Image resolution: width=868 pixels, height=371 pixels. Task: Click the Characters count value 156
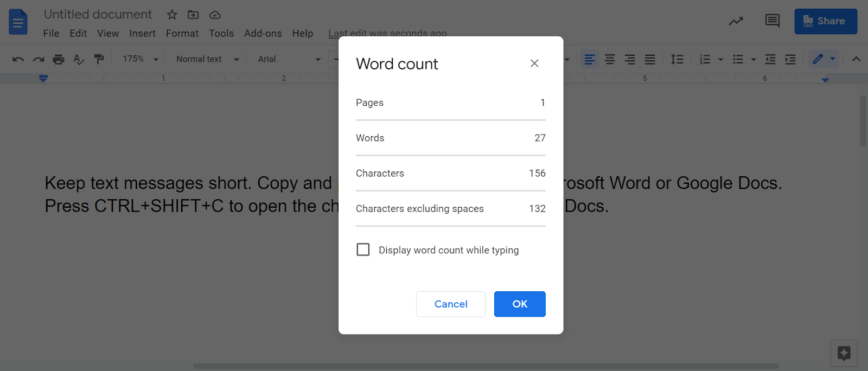coord(537,174)
